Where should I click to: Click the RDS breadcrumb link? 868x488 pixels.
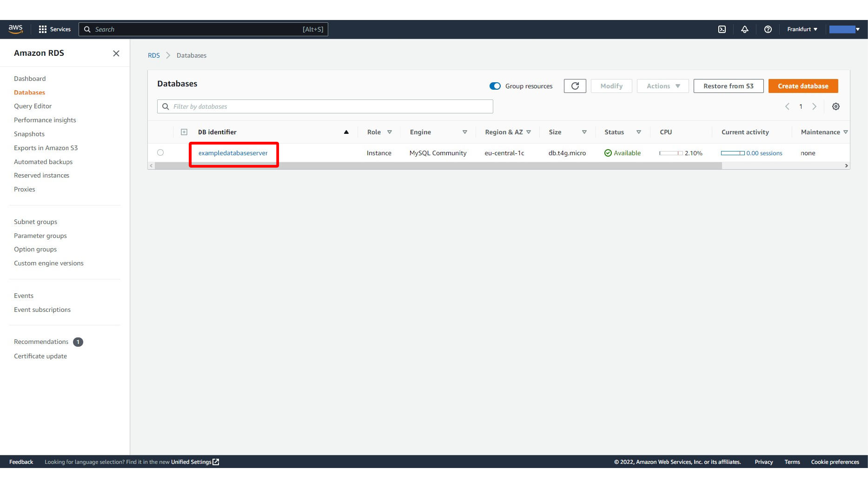(x=154, y=55)
